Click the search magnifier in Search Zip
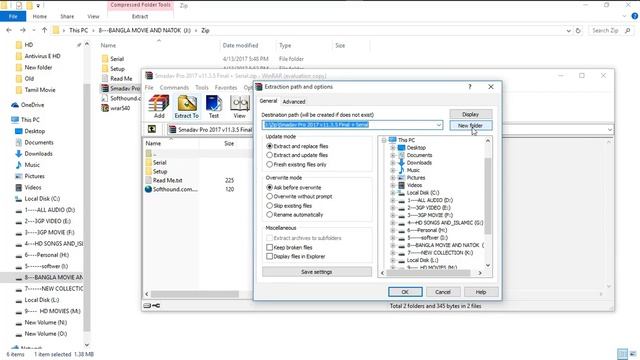640x360 pixels. pos(627,31)
